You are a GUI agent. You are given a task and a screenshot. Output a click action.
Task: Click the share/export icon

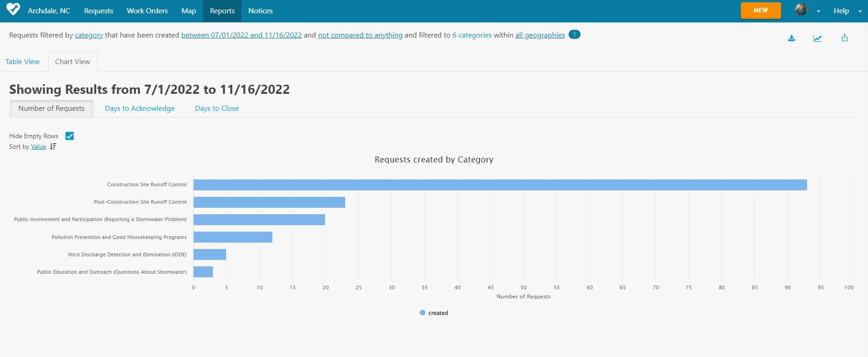pos(845,38)
